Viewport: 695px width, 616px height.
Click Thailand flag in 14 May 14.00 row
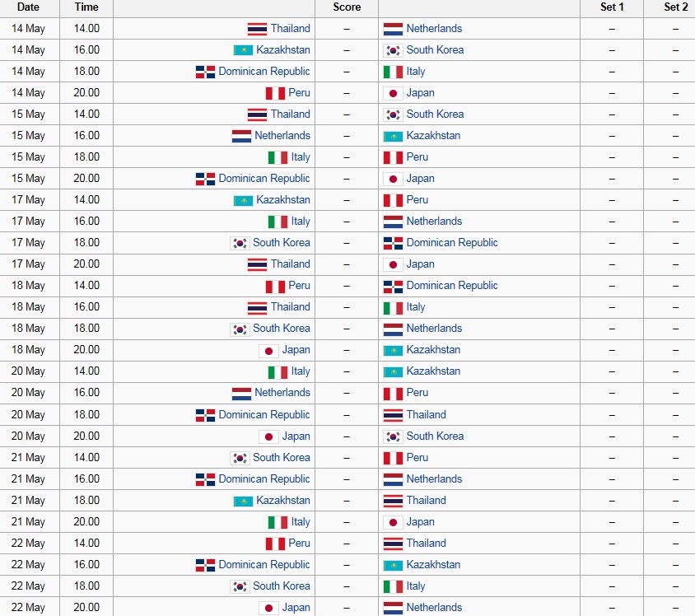[x=257, y=29]
